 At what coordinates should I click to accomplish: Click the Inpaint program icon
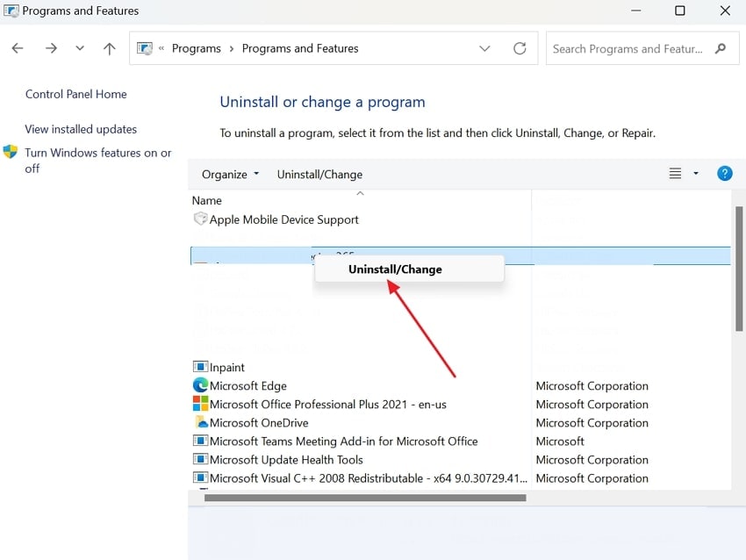click(x=200, y=367)
